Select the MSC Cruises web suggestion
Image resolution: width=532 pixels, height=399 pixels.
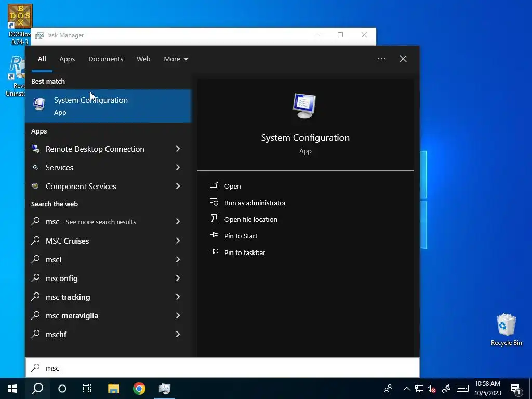67,241
